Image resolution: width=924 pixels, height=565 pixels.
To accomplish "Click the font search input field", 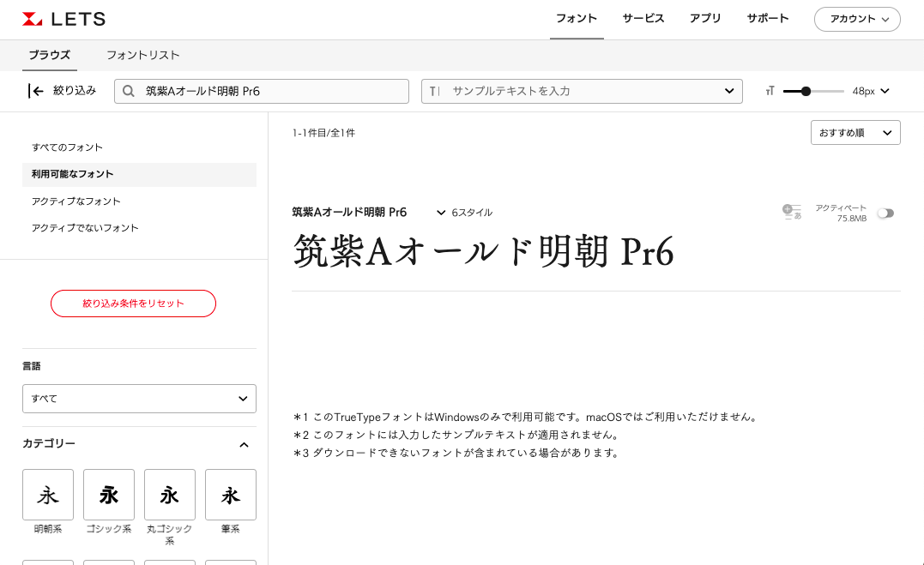I will 262,92.
